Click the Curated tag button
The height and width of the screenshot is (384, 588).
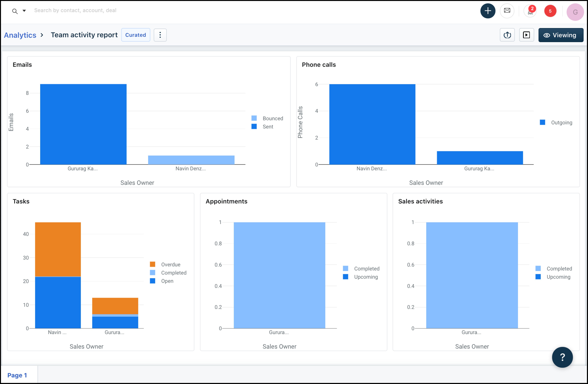point(135,35)
